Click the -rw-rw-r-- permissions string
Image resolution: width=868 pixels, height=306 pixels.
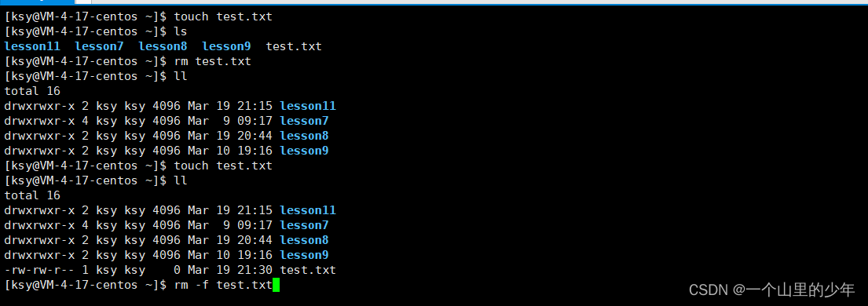click(39, 271)
